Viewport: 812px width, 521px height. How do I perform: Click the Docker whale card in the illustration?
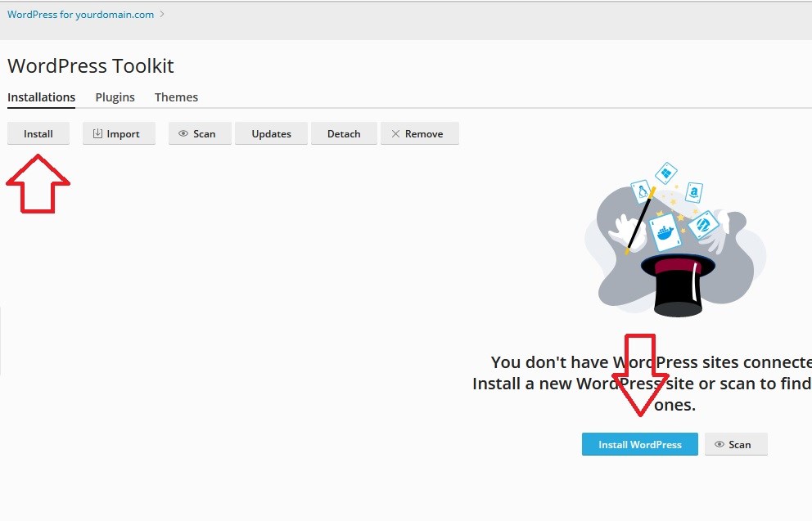[x=665, y=233]
